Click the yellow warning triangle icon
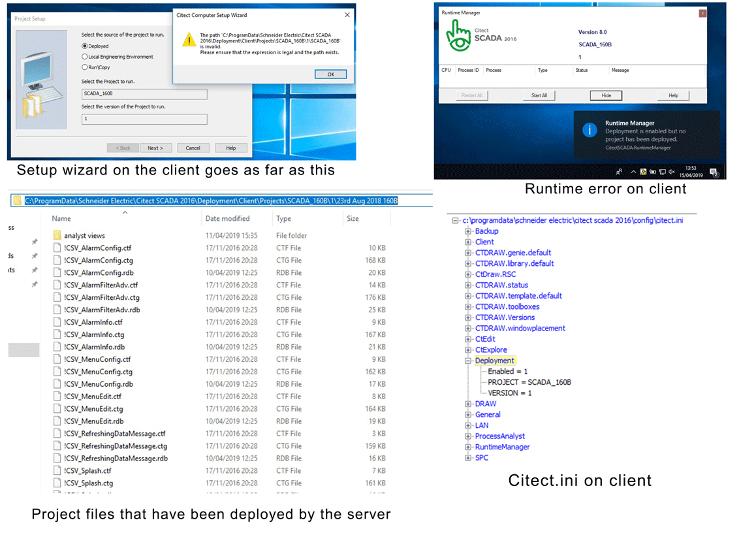Viewport: 756px width, 535px height. pos(189,40)
